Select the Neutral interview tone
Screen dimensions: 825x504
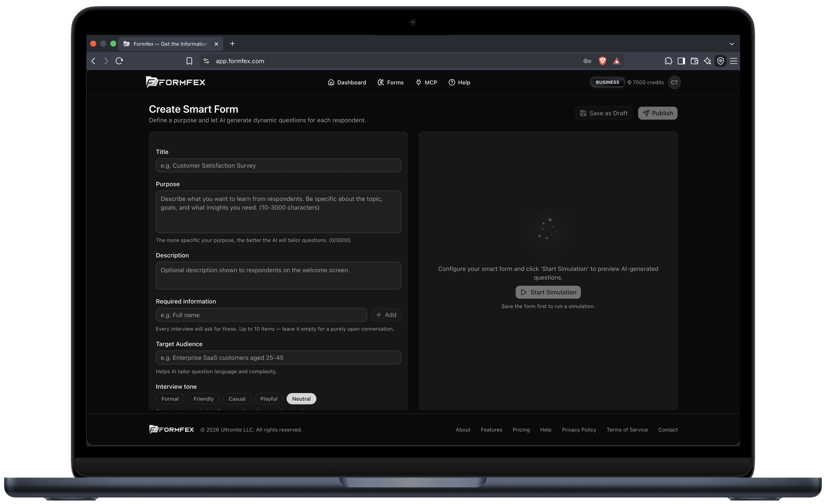click(301, 399)
